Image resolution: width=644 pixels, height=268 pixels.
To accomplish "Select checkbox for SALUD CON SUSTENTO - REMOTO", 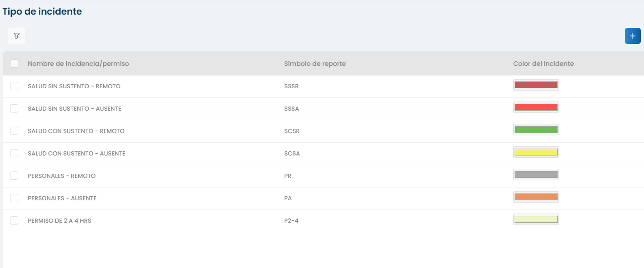I will (x=14, y=131).
